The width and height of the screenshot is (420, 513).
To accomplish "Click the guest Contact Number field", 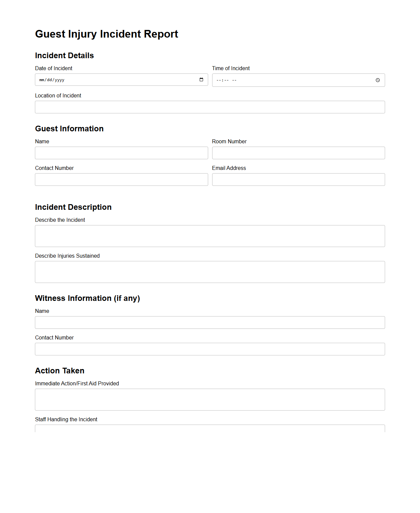I will 121,180.
